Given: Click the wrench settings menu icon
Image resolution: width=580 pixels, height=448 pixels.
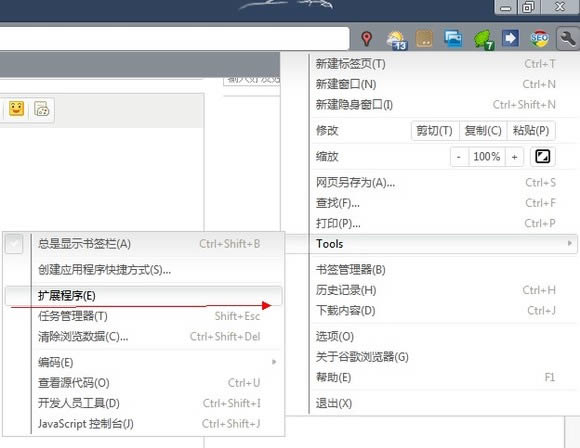Looking at the screenshot, I should pyautogui.click(x=567, y=38).
